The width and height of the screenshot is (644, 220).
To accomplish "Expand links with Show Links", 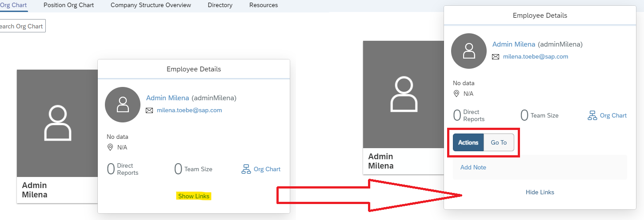I will tap(194, 196).
